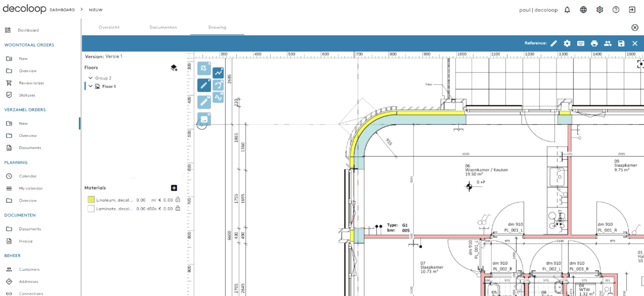Save the drawing with disk icon
Screen dimensions: 644x296
[x=621, y=43]
